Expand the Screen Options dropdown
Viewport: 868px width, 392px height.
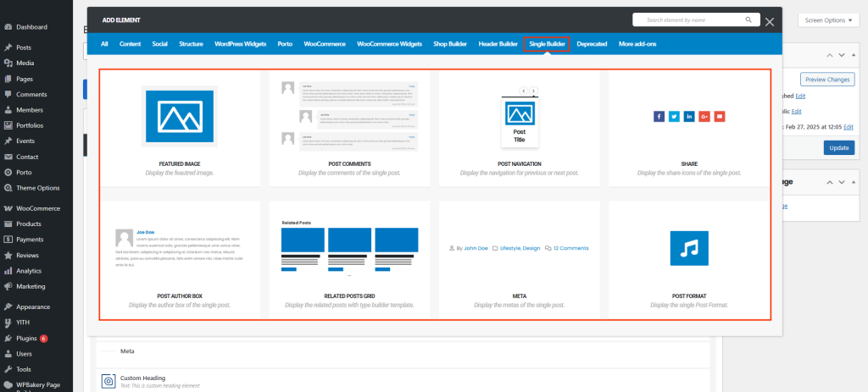[828, 20]
